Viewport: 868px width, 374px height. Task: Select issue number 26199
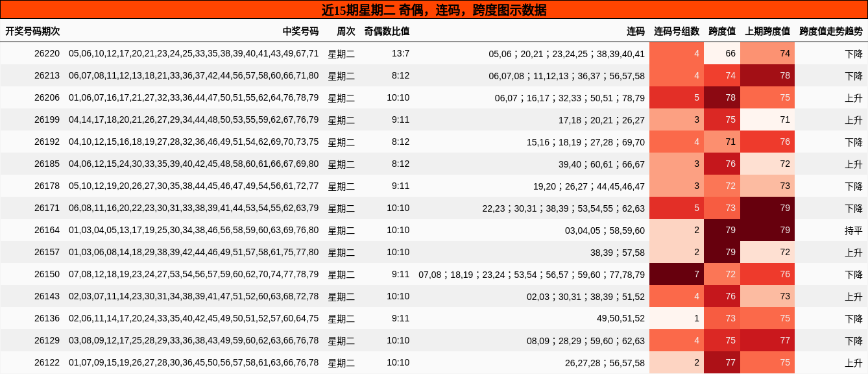[x=47, y=119]
